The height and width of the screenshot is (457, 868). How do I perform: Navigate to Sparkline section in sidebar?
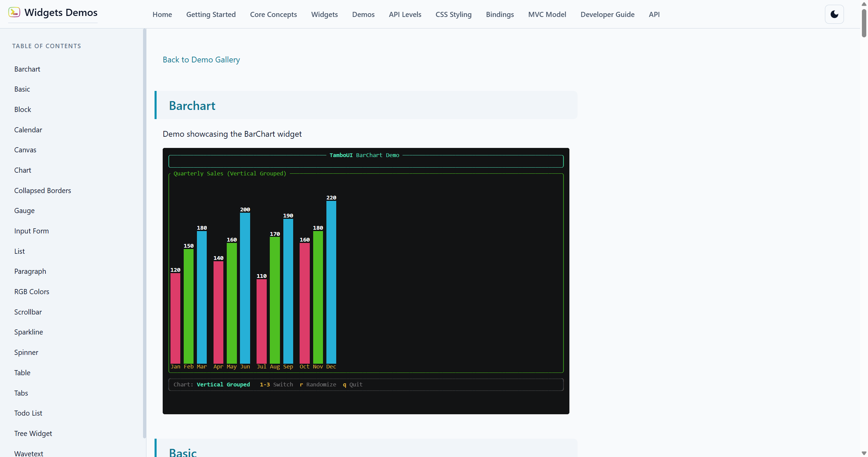[28, 332]
